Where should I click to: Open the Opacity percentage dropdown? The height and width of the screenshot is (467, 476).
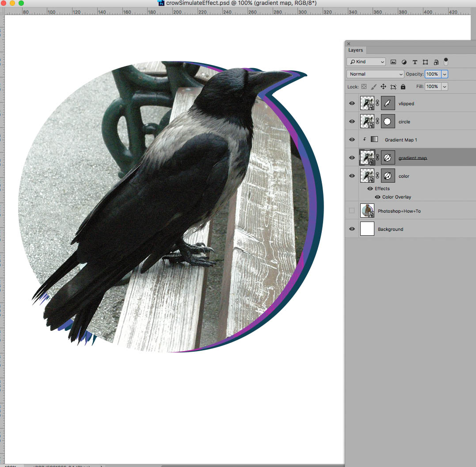pos(443,74)
